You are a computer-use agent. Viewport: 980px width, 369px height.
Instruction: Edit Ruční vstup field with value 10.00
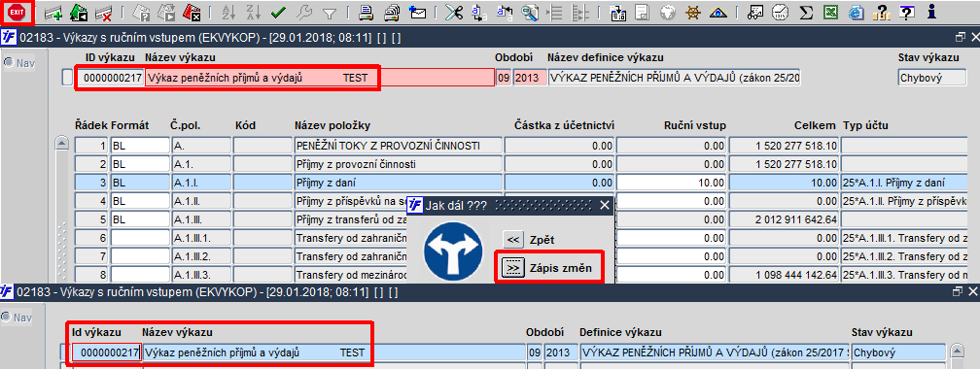coord(672,183)
